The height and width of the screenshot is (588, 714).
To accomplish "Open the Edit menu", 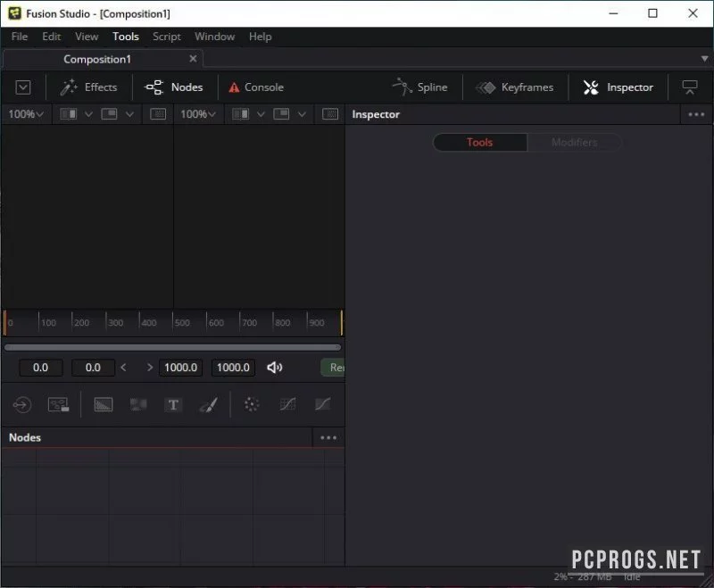I will coord(52,37).
